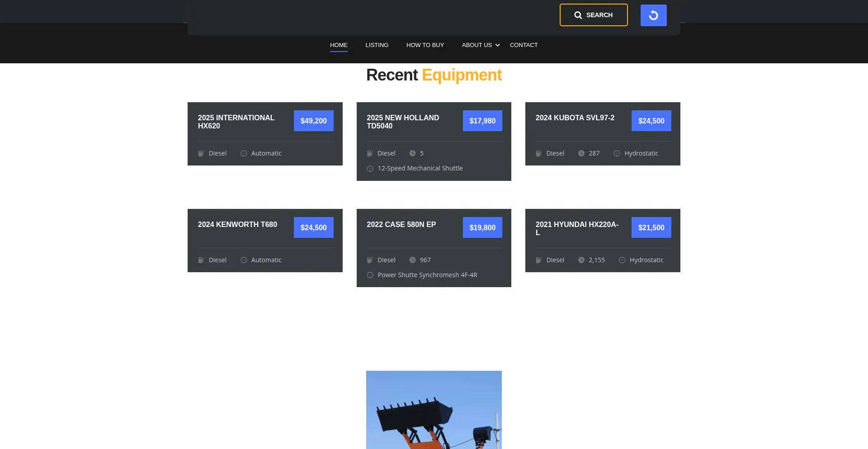Click the clock hours icon on Kubota card
868x449 pixels.
pyautogui.click(x=581, y=154)
